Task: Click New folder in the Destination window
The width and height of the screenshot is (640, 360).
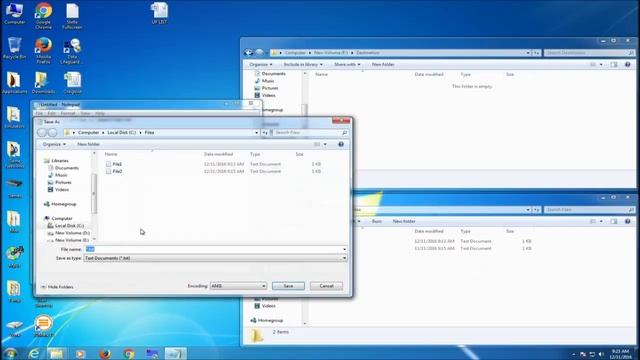Action: pyautogui.click(x=383, y=64)
